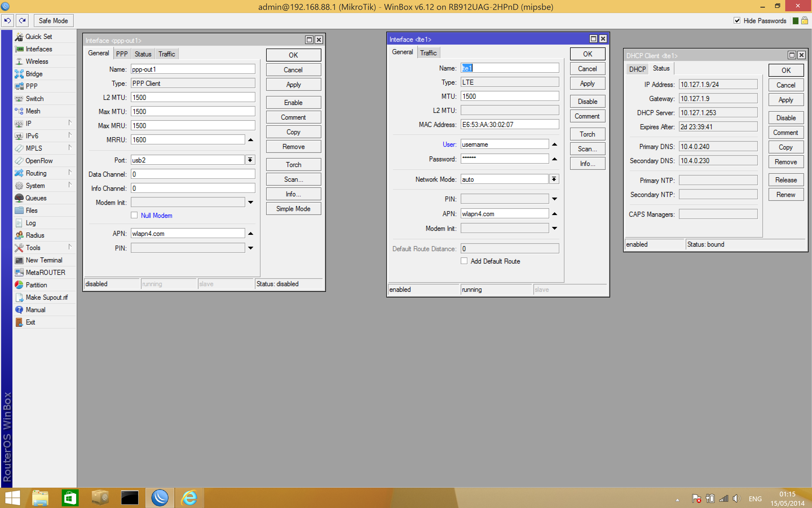Collapse the User field in lte1
812x508 pixels.
coord(555,144)
